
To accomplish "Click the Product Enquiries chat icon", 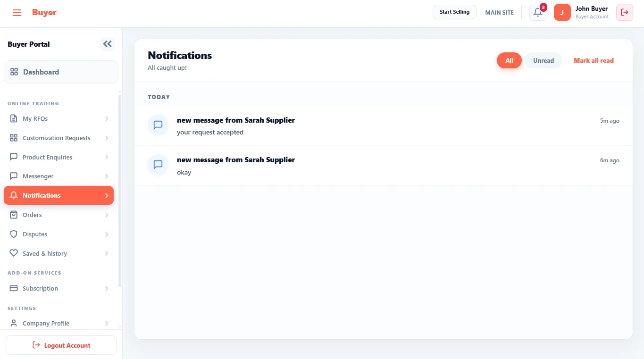I will [14, 157].
